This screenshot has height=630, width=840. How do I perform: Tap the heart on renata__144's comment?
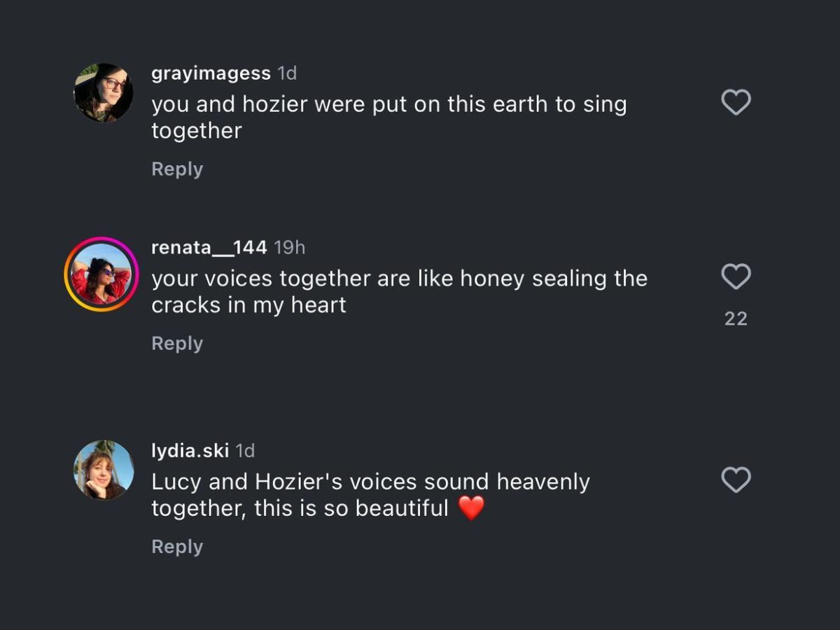point(736,277)
